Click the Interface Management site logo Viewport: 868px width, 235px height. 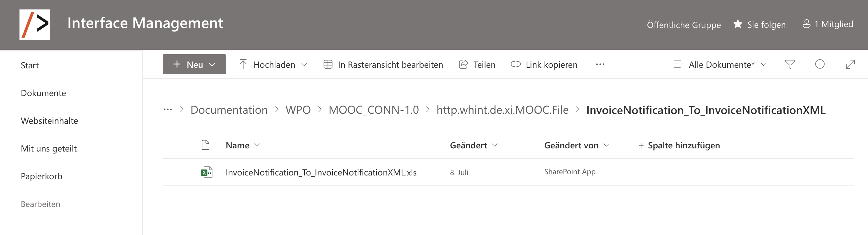click(x=34, y=24)
